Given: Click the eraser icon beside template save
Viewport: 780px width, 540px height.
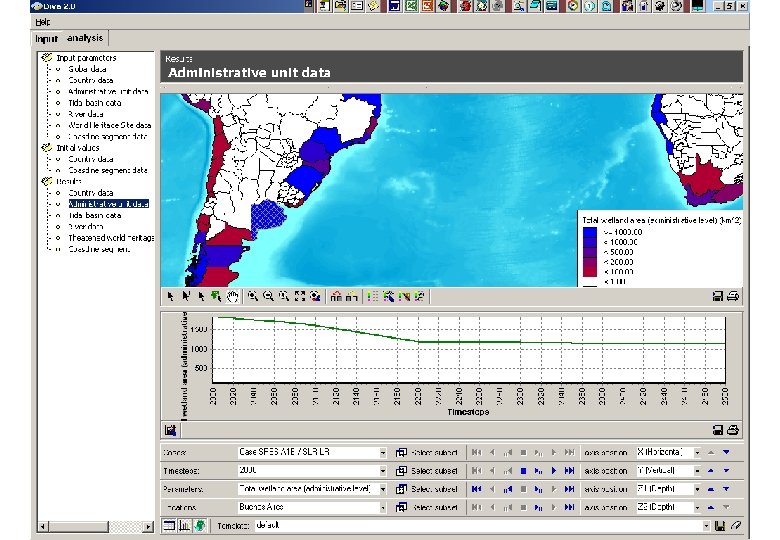Looking at the screenshot, I should 735,526.
